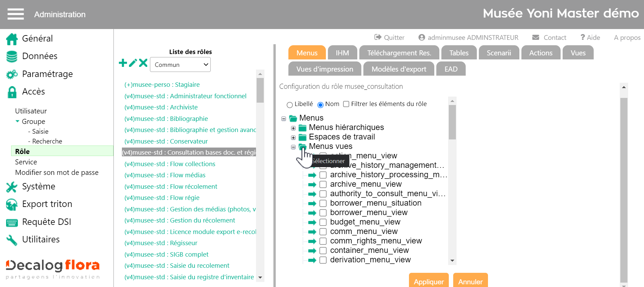Click the Général house icon
Viewport: 644px width, 287px height.
click(12, 39)
